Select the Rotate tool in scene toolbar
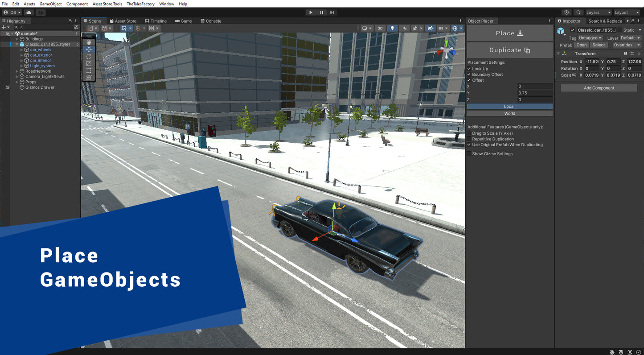Image resolution: width=644 pixels, height=355 pixels. coord(89,56)
